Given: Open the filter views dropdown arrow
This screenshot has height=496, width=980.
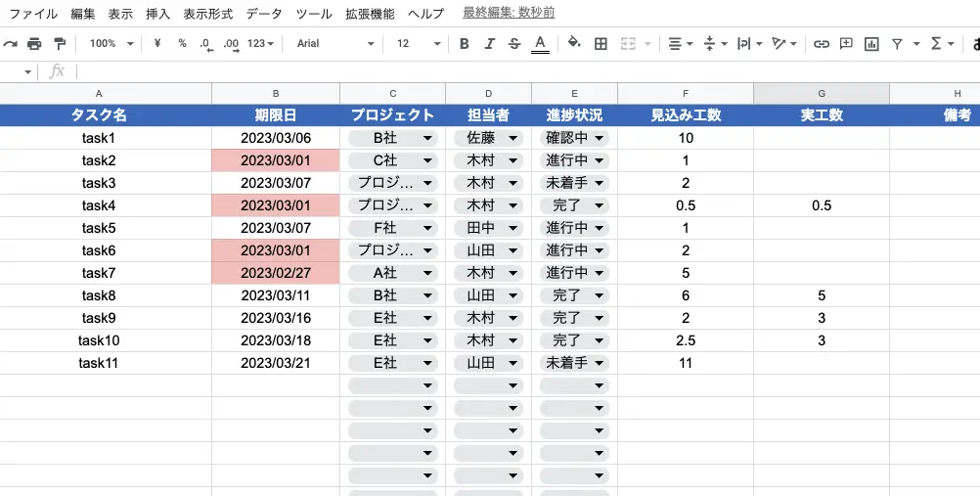Looking at the screenshot, I should point(916,44).
